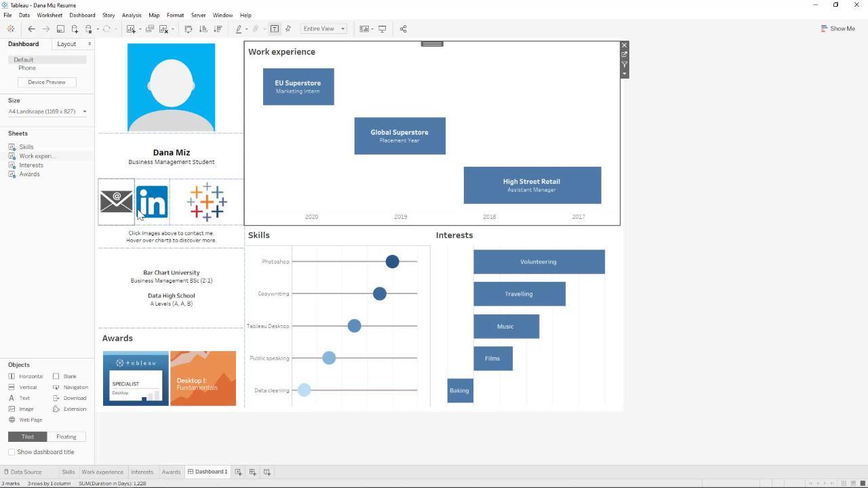
Task: Open the Entire View fit dropdown
Action: [324, 28]
